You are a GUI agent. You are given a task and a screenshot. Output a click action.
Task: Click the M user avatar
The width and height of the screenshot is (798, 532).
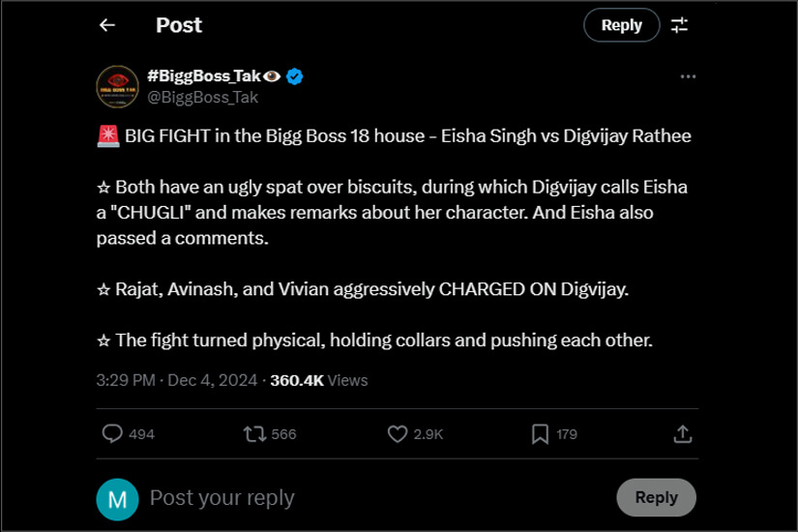click(x=117, y=498)
